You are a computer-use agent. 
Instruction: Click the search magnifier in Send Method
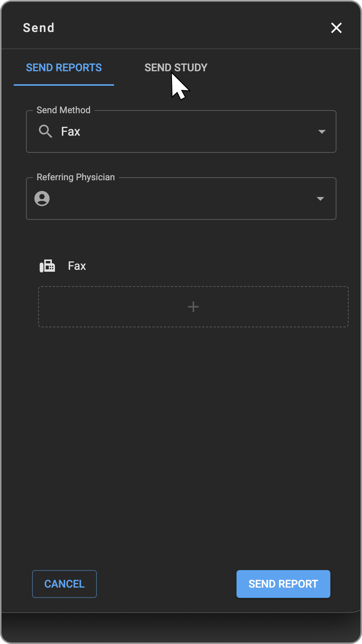pyautogui.click(x=45, y=131)
